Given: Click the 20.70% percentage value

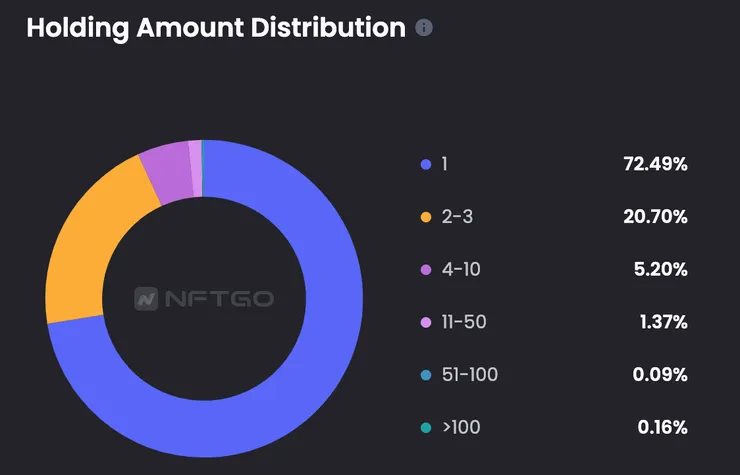Looking at the screenshot, I should click(x=655, y=217).
